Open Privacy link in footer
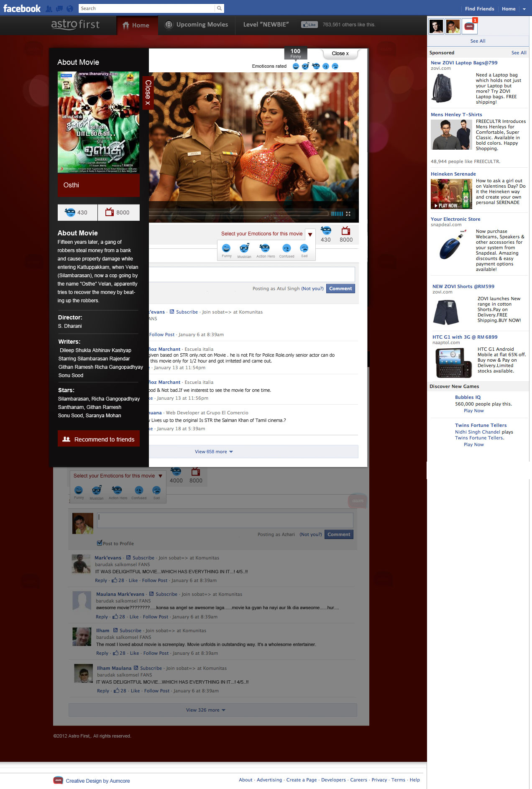 (x=379, y=780)
